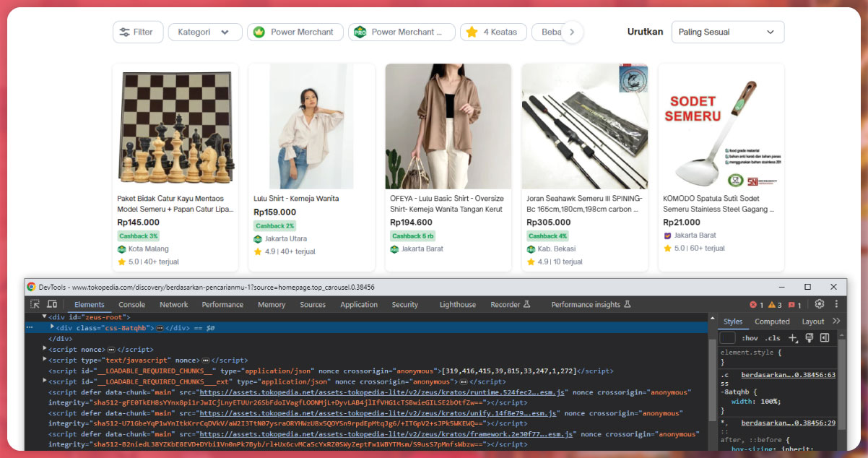
Task: Switch to the Computed styles pane
Action: [772, 321]
